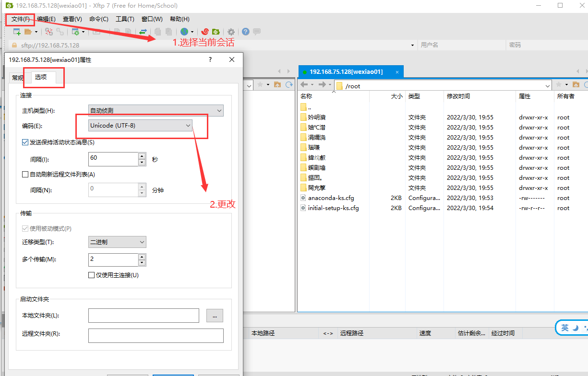588x376 pixels.
Task: Click the 密码 field in address bar
Action: [x=547, y=45]
